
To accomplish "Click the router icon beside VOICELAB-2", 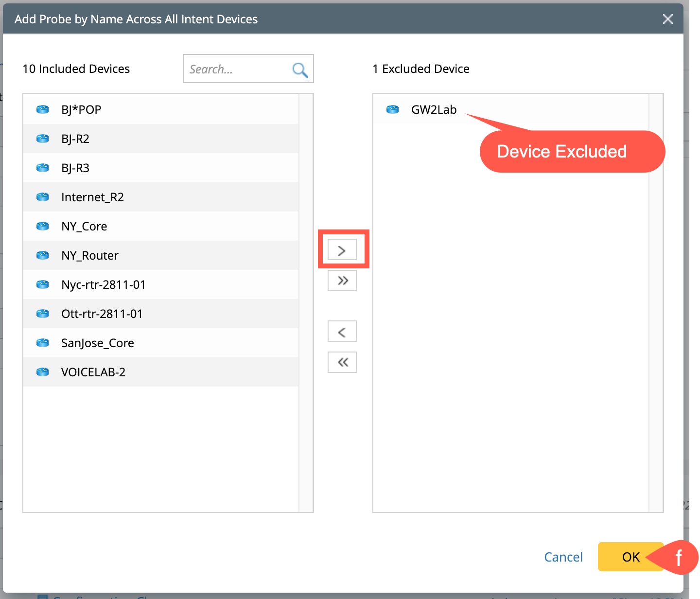I will click(43, 372).
